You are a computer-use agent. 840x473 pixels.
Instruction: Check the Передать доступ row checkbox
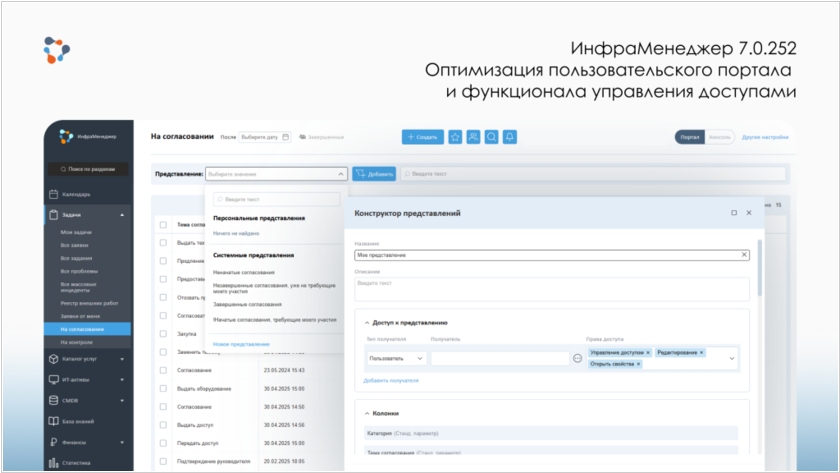coord(163,443)
